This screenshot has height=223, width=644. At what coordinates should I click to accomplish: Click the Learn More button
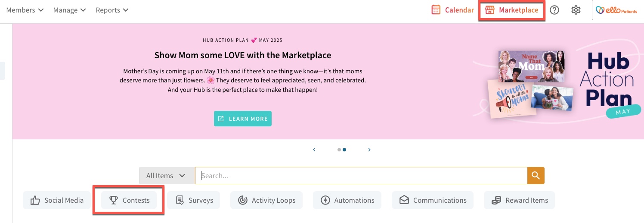tap(243, 119)
